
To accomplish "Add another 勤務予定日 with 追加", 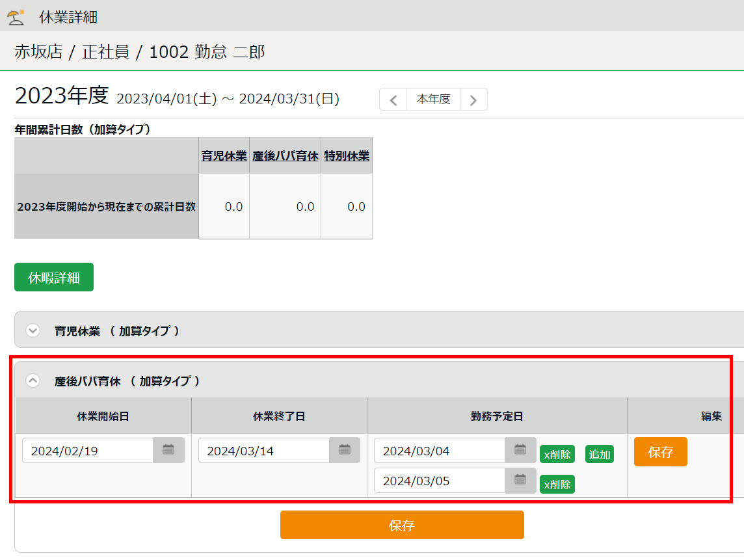I will tap(599, 454).
